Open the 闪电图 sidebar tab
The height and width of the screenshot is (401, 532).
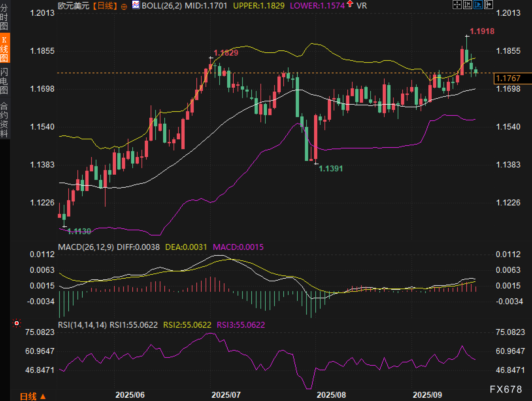(4, 81)
